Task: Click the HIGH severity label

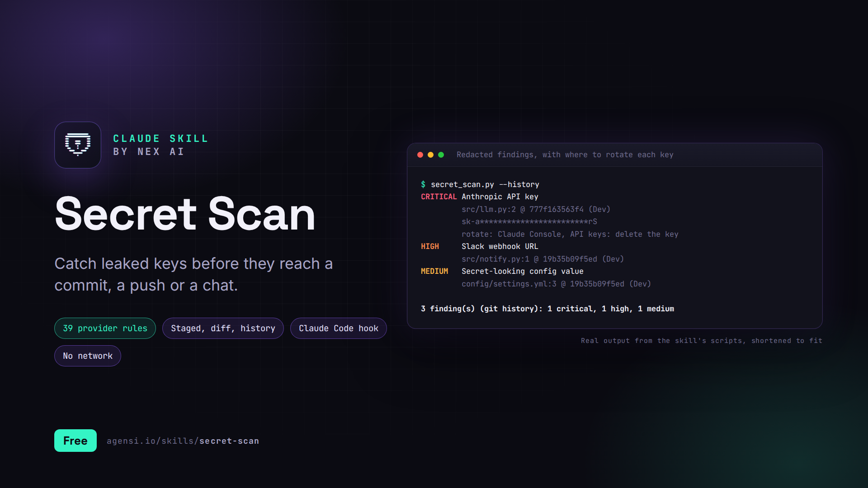Action: (430, 247)
